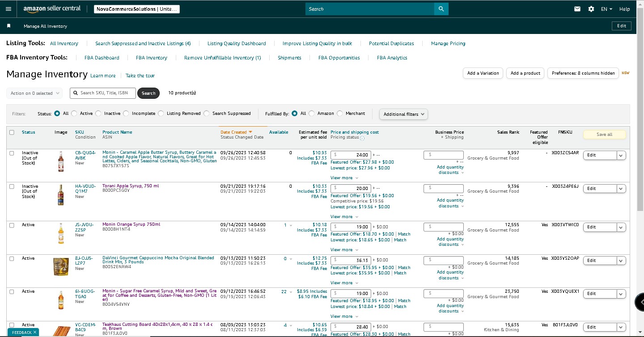Open the FBA Dashboard
This screenshot has height=337, width=644.
[x=102, y=58]
